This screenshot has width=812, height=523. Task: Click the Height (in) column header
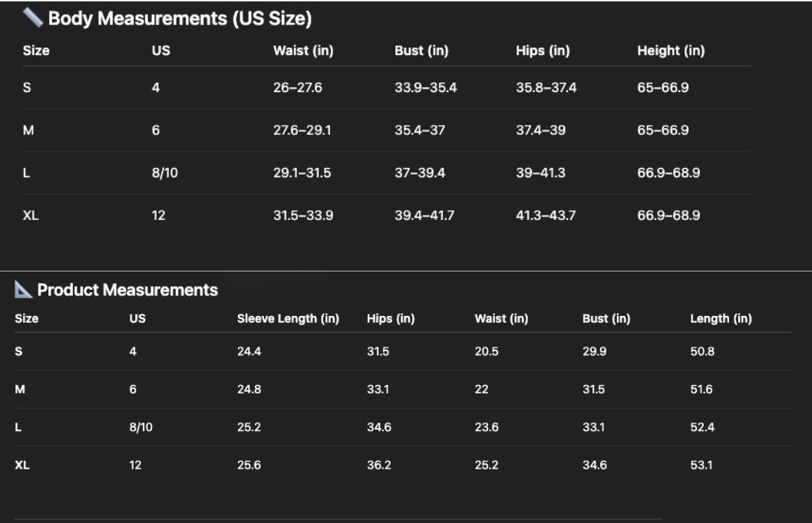tap(670, 51)
